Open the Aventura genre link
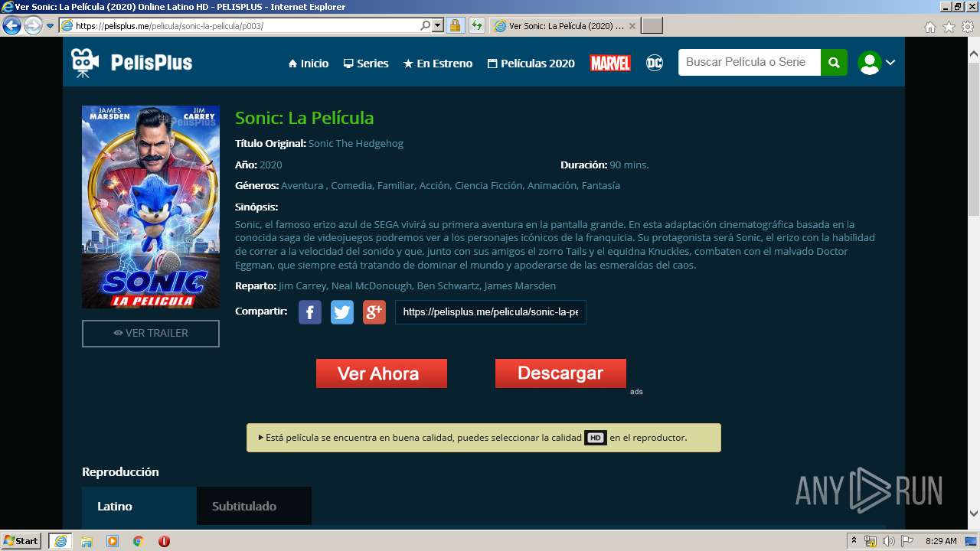Screen dimensions: 980x551 tap(302, 185)
